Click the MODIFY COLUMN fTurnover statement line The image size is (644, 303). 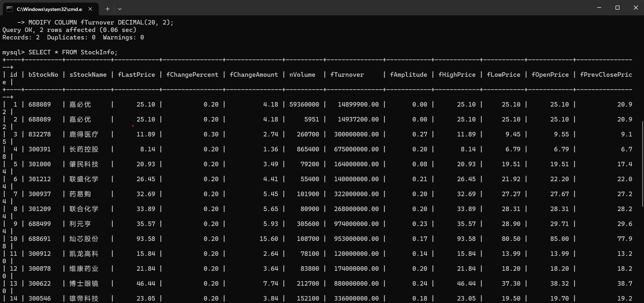101,22
